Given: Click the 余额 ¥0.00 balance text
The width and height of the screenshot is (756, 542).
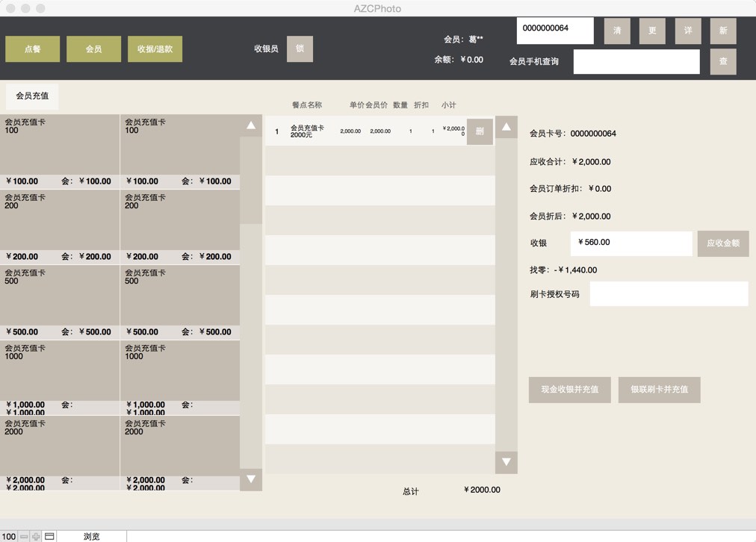Looking at the screenshot, I should [x=459, y=60].
